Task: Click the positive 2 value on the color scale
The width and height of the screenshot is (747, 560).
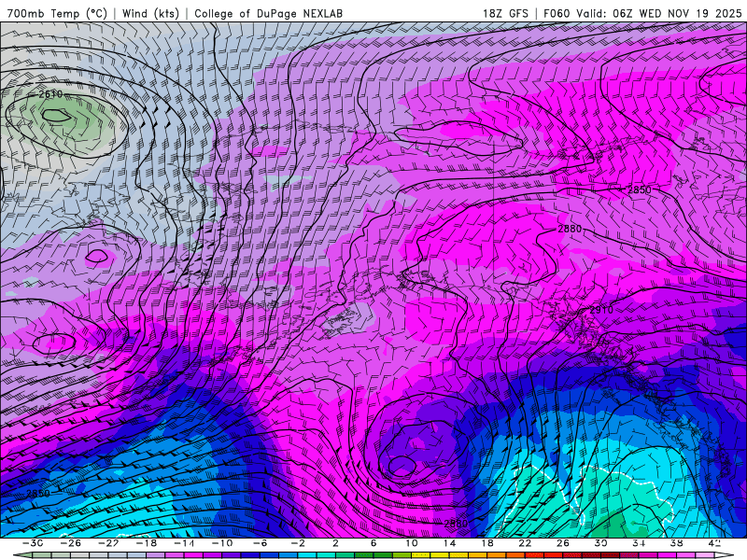Action: (x=335, y=543)
